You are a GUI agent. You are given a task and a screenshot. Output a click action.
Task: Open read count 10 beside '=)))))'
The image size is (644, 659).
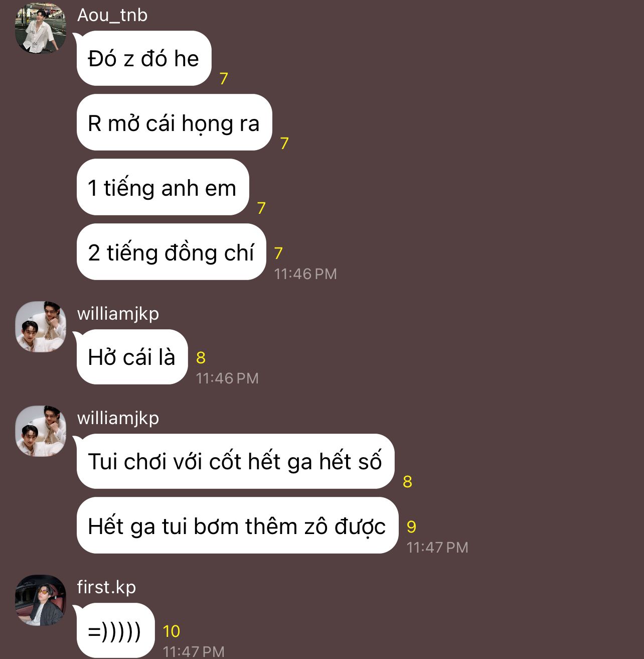coord(171,631)
